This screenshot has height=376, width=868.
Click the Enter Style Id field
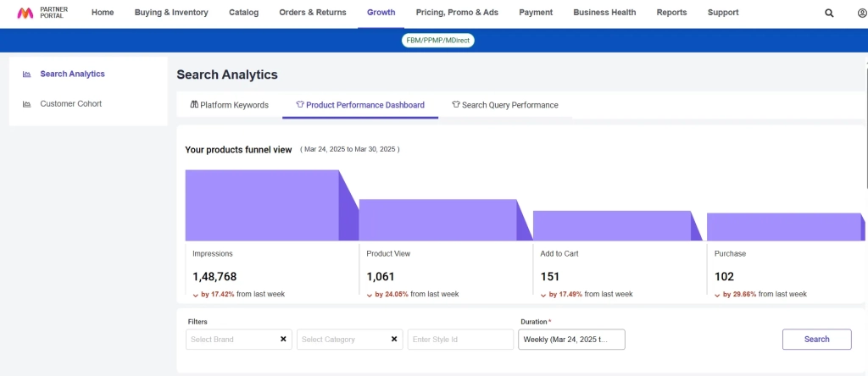[x=459, y=340]
